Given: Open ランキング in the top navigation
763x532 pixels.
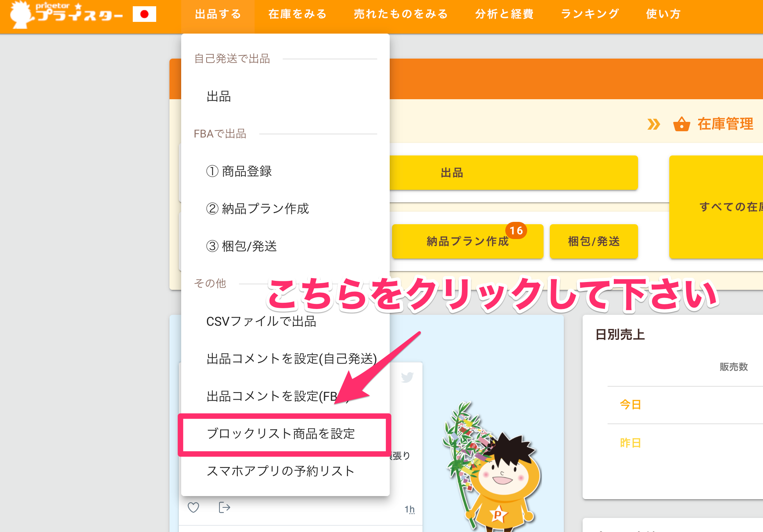Looking at the screenshot, I should 590,14.
